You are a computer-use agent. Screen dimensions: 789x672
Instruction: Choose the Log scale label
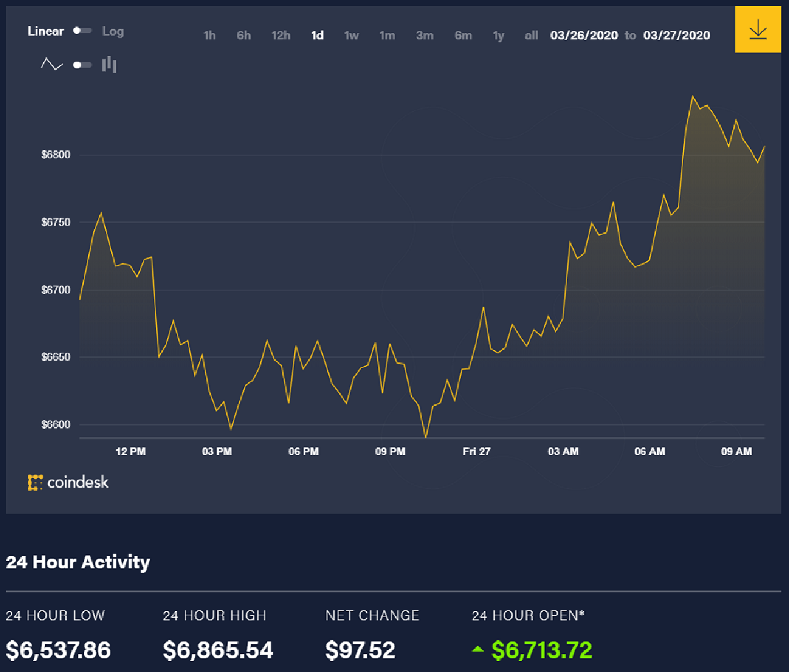(x=113, y=31)
